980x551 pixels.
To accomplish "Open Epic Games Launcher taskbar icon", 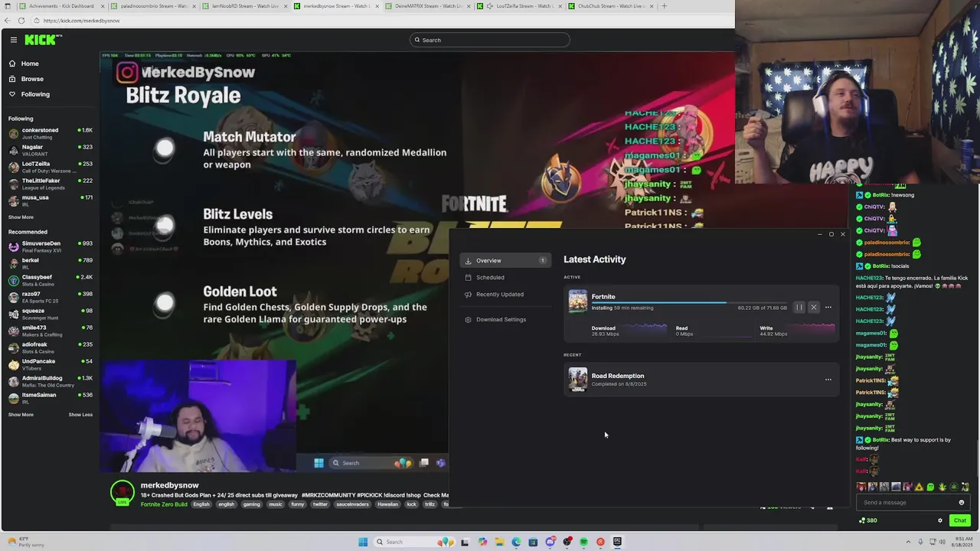I will 617,542.
